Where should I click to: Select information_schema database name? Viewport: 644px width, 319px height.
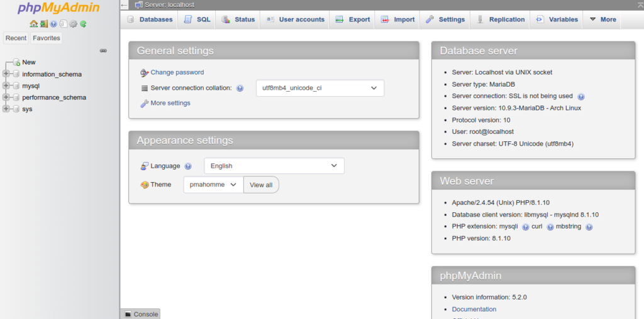tap(52, 74)
